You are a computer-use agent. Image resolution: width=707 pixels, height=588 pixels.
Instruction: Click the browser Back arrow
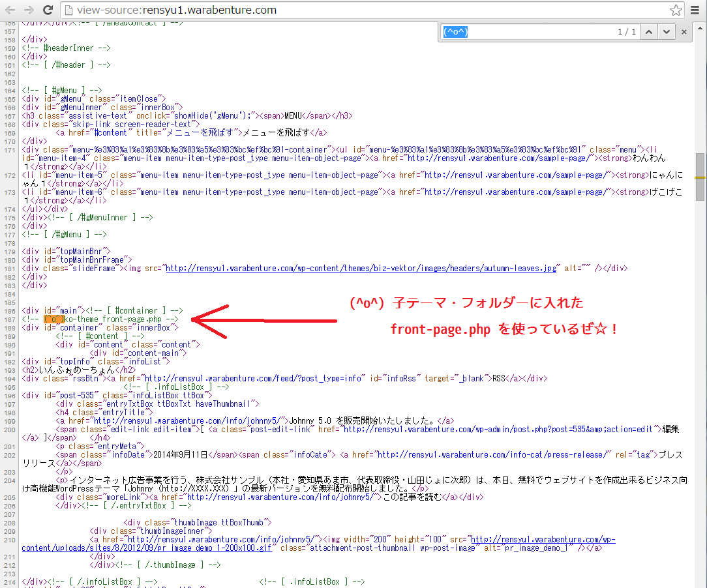[x=10, y=10]
